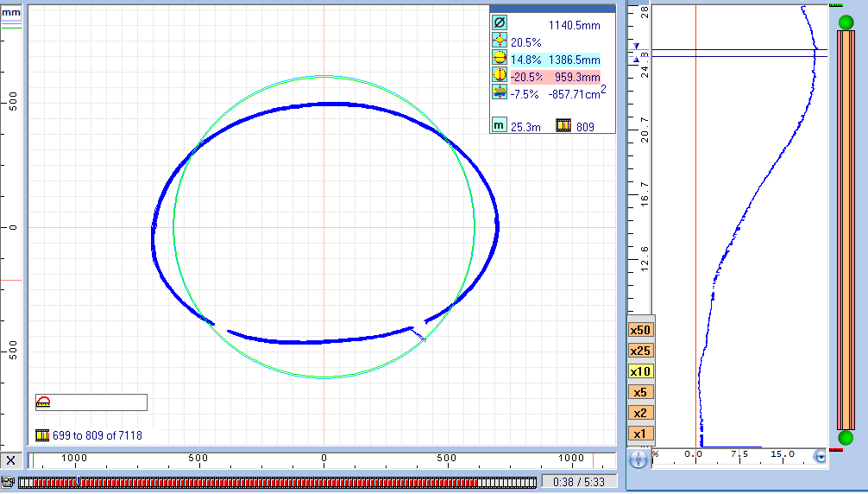Screen dimensions: 868x494
Task: Click the red arc ruler measurement icon
Action: pyautogui.click(x=43, y=402)
